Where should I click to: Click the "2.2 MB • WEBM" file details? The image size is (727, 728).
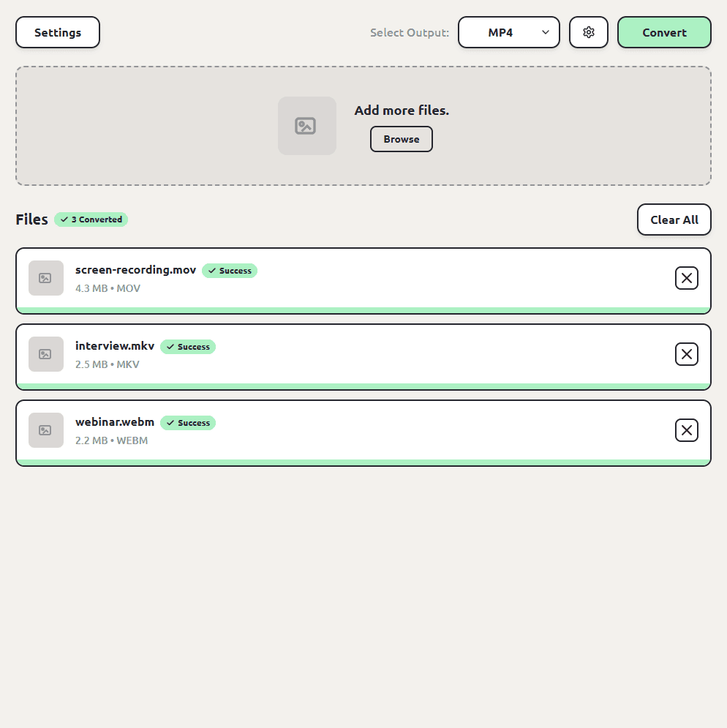(111, 440)
